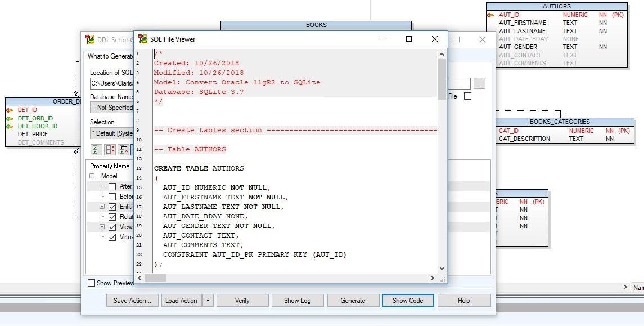Click the browse '...' button for SQL file
Viewport: 644px width, 326px height.
coord(479,83)
